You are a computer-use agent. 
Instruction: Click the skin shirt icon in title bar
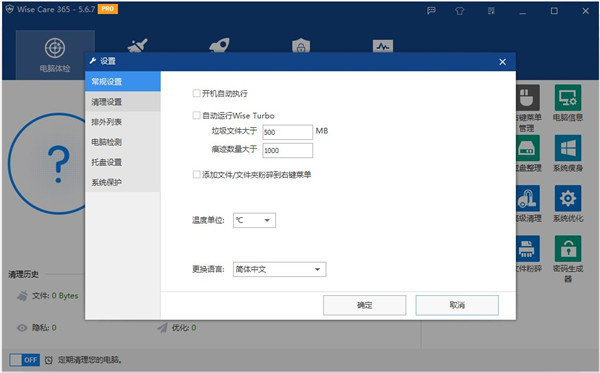pyautogui.click(x=460, y=11)
